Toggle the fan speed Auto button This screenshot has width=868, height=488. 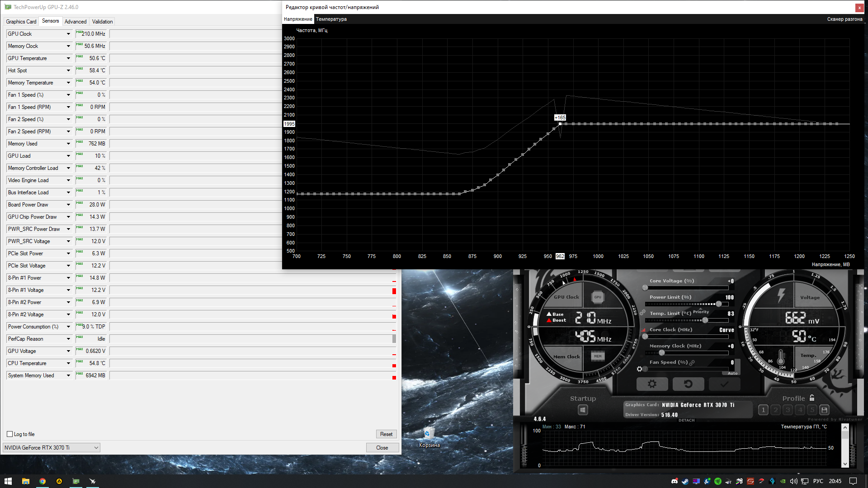click(x=732, y=373)
